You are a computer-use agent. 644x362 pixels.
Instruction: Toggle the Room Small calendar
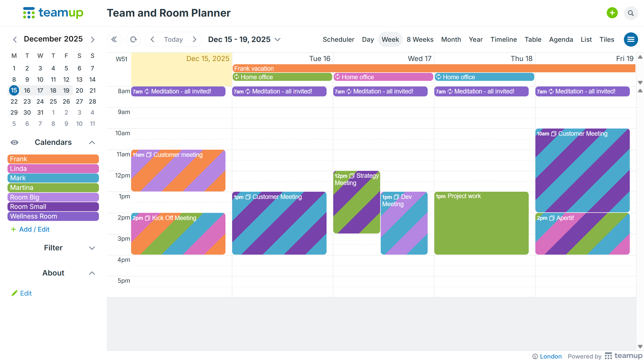click(x=53, y=207)
